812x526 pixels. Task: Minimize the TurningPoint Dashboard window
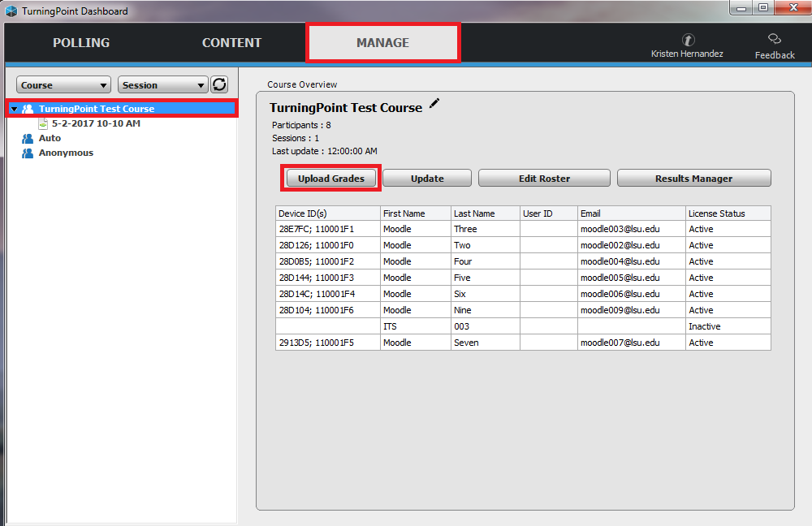click(741, 8)
